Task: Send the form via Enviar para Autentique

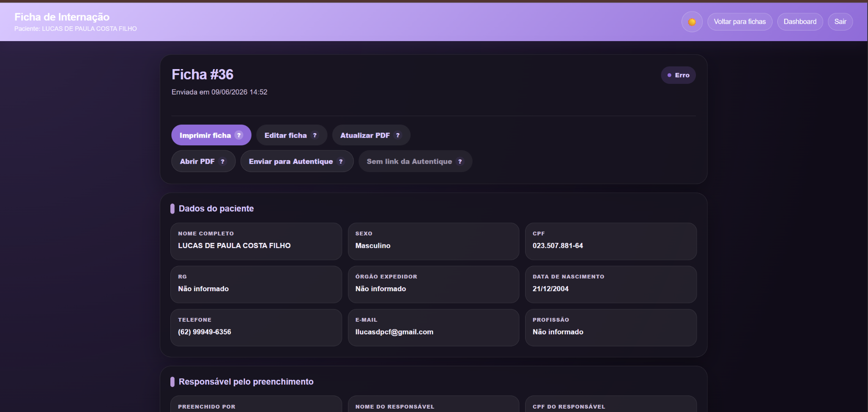Action: coord(297,161)
